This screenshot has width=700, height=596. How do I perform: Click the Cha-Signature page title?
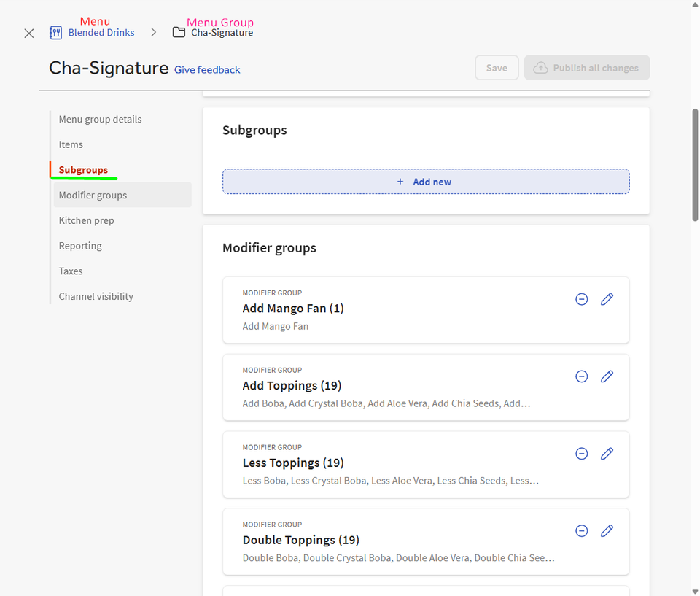[109, 68]
